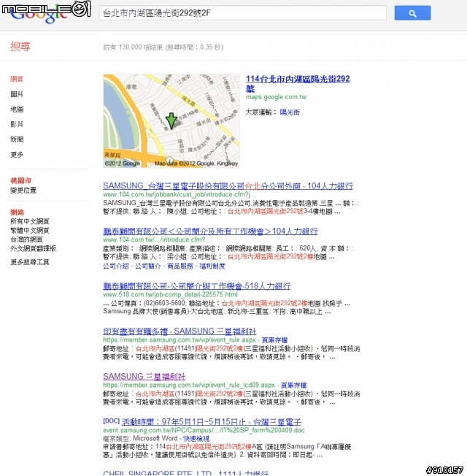The height and width of the screenshot is (476, 467).
Task: Filter by 台灣的網頁
Action: pos(26,239)
